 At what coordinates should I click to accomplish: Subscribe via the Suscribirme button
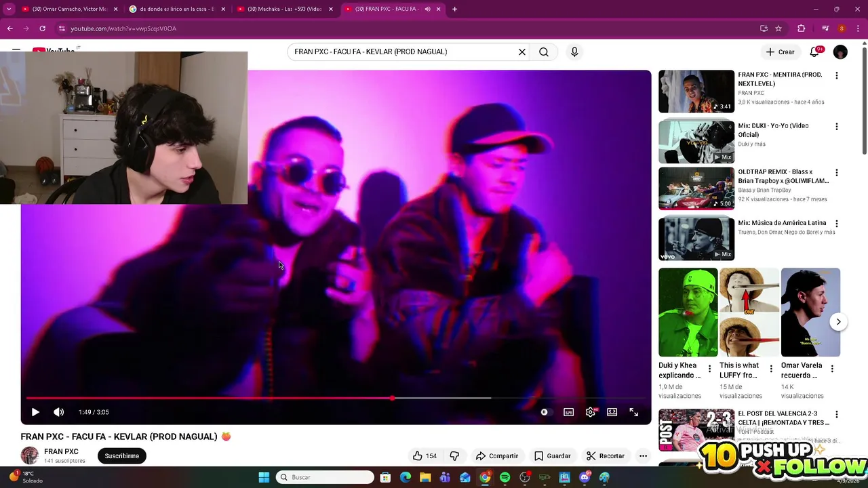coord(122,456)
